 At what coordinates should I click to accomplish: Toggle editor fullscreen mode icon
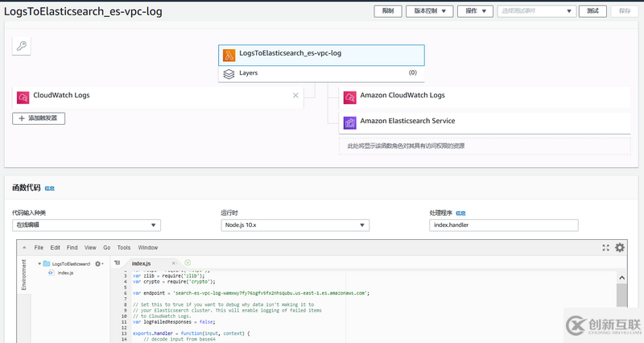click(x=606, y=248)
